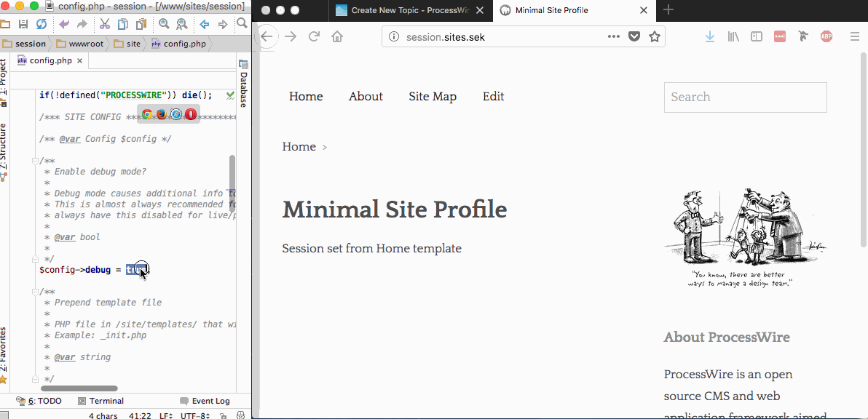Click the Synchronize refresh icon
Image resolution: width=868 pixels, height=419 pixels.
[x=42, y=24]
